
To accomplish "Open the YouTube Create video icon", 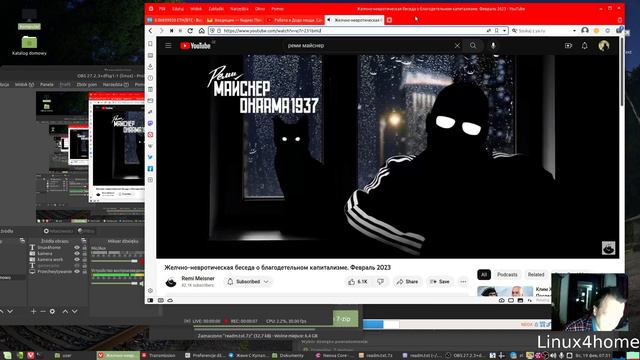I will (x=568, y=46).
